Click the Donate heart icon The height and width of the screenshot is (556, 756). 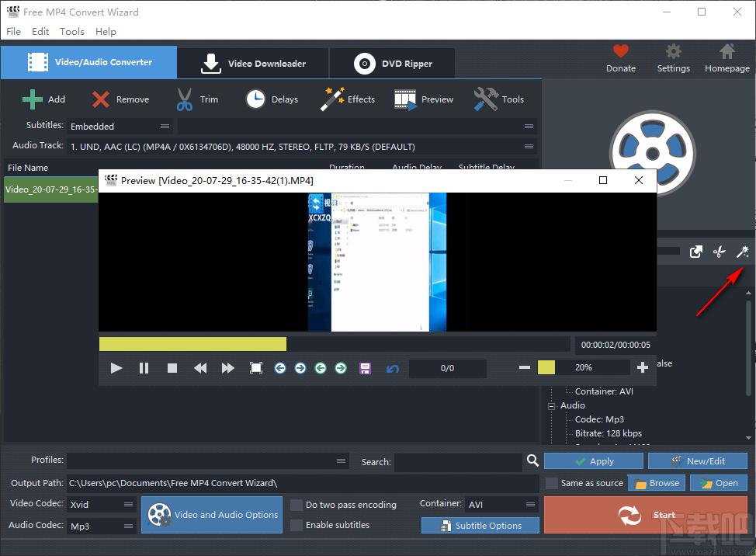tap(620, 52)
